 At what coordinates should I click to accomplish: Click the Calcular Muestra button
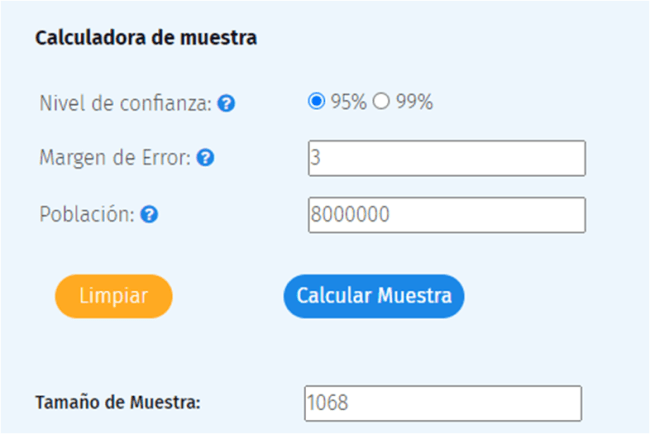pos(374,296)
